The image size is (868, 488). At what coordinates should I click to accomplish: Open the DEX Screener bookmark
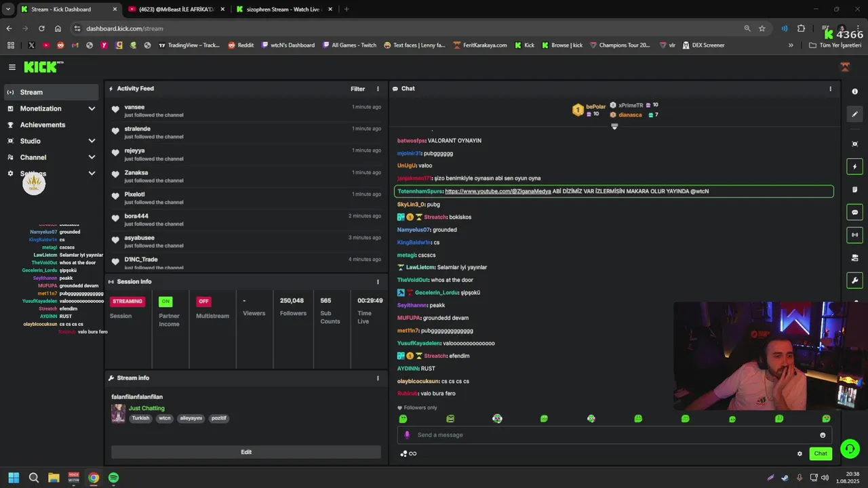(x=703, y=45)
